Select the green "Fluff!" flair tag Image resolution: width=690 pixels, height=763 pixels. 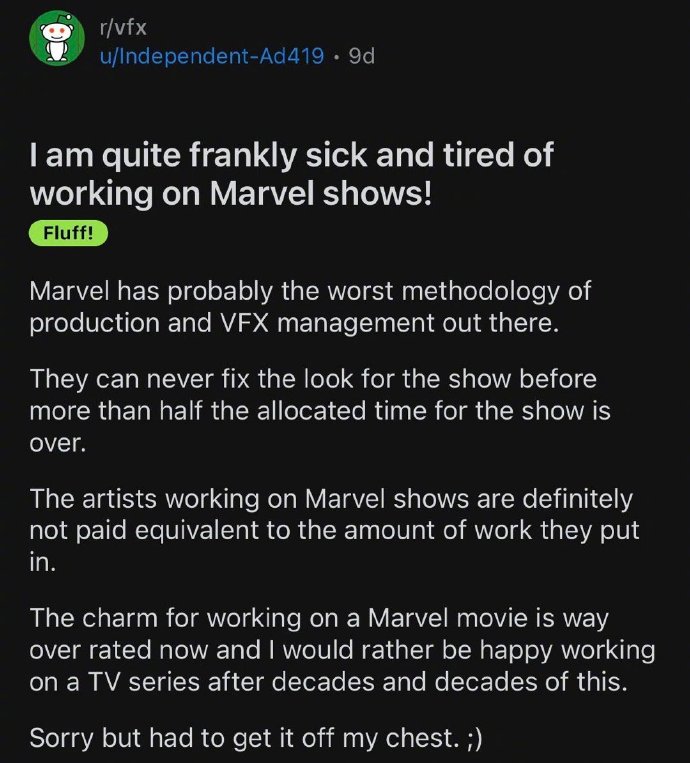click(x=68, y=234)
